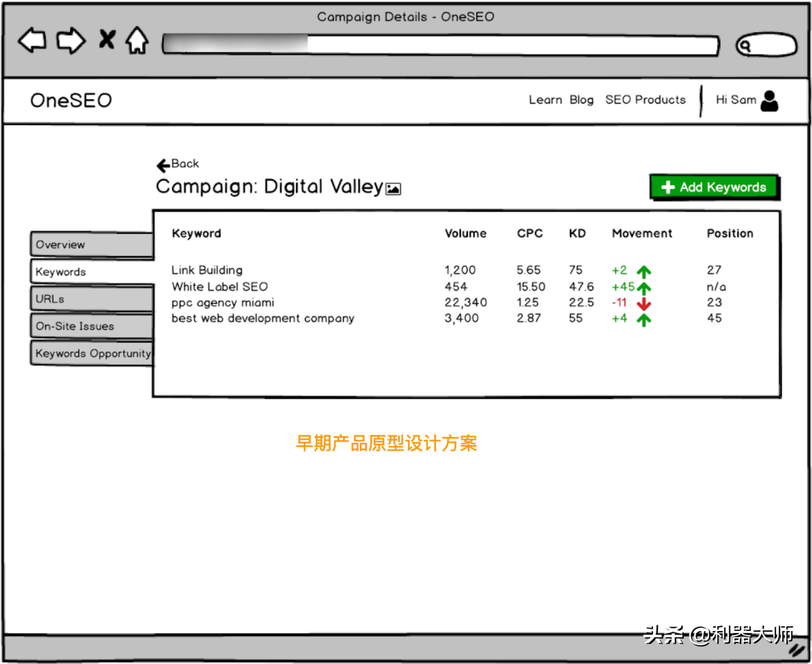Select the best web development company keyword

click(x=263, y=318)
